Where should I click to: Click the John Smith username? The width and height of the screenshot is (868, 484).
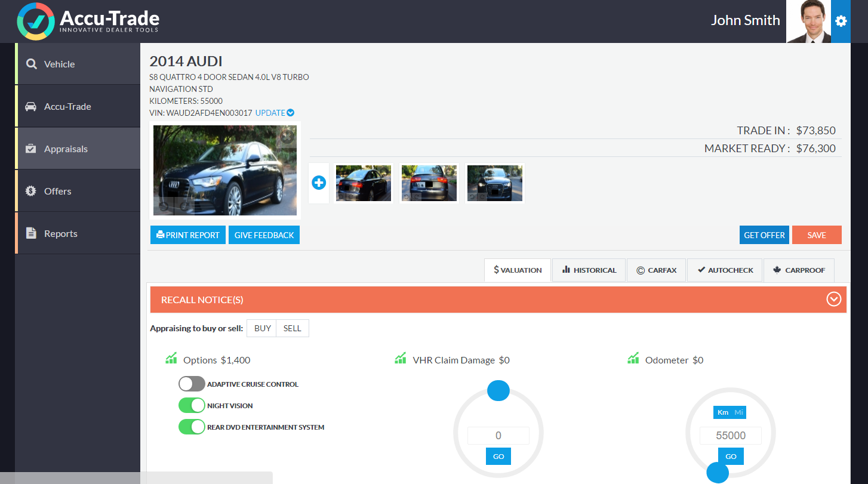(746, 20)
